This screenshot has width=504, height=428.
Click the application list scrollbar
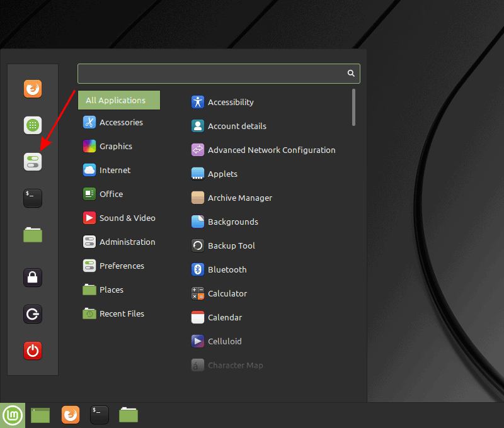[354, 107]
